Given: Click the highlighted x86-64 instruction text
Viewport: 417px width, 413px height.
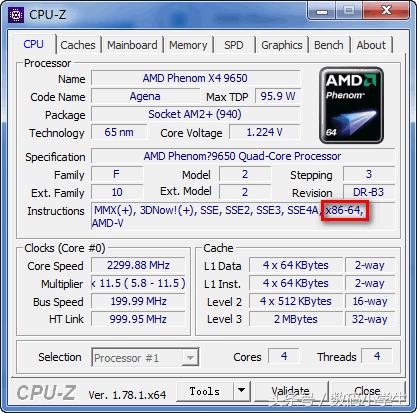Looking at the screenshot, I should click(x=344, y=210).
